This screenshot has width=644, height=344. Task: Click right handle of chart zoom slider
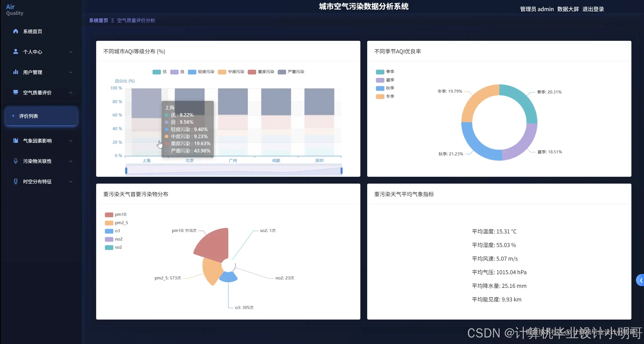click(x=342, y=171)
